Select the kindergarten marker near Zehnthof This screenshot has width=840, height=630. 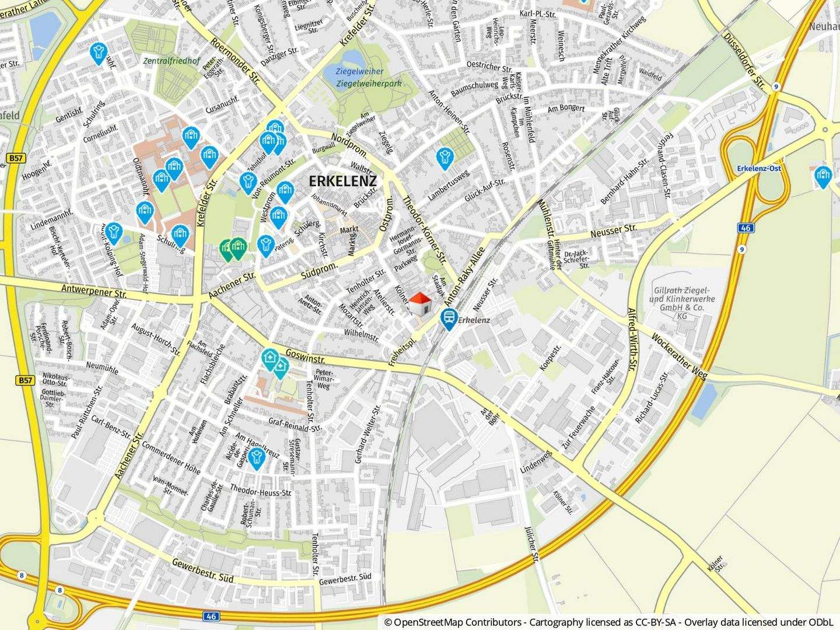[x=248, y=181]
